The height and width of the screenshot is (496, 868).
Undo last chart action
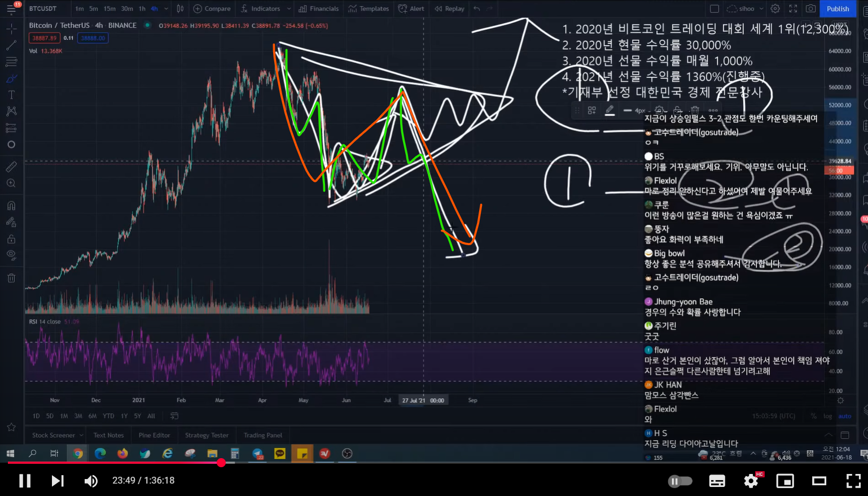tap(477, 8)
